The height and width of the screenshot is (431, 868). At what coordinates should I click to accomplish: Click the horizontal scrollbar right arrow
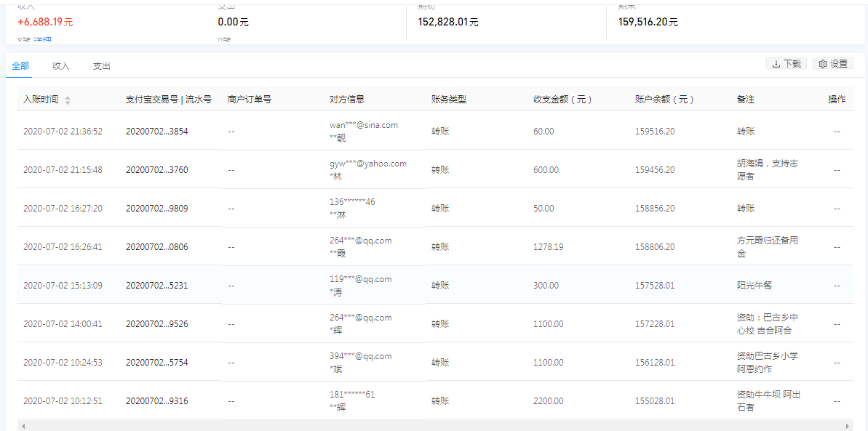coord(847,426)
